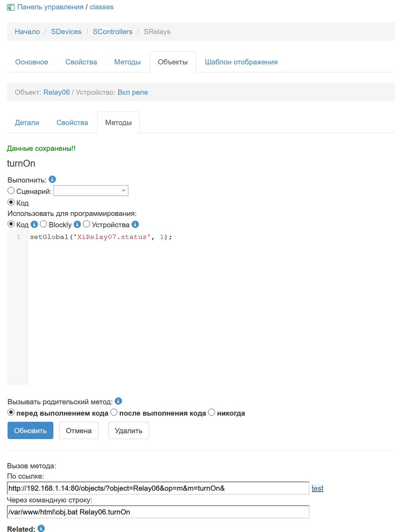Viewport: 395px width, 532px height.
Task: Click the Отмена button
Action: (79, 430)
